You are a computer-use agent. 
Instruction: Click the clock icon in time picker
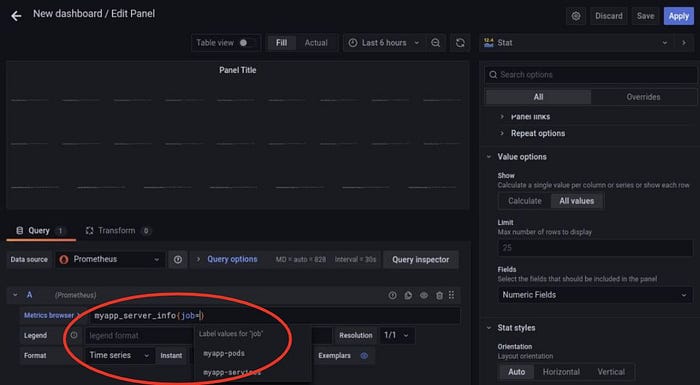353,43
